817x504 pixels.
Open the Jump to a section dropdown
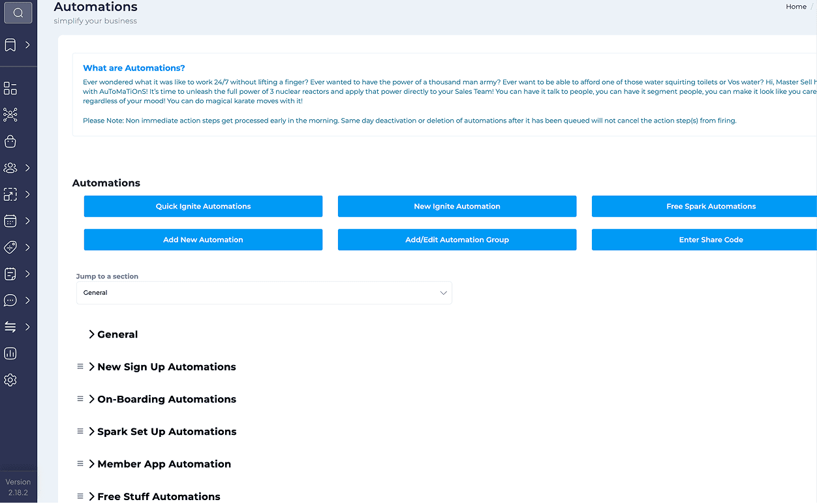[264, 293]
